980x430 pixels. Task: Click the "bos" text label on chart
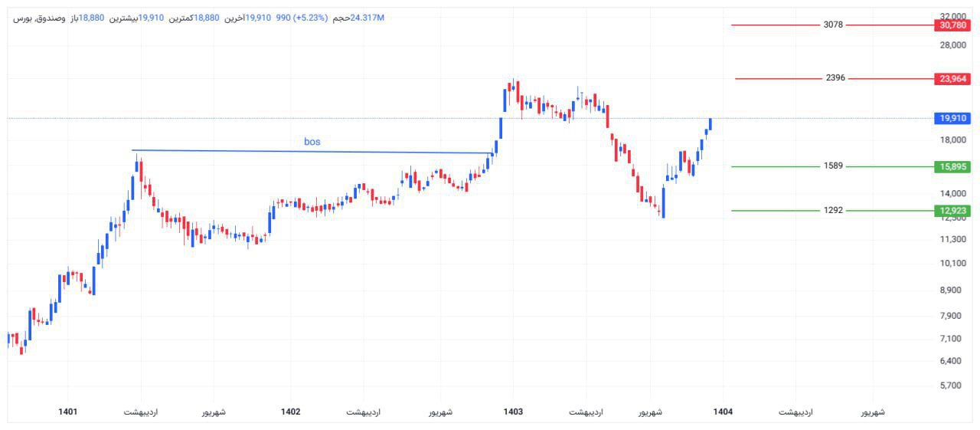pyautogui.click(x=312, y=142)
